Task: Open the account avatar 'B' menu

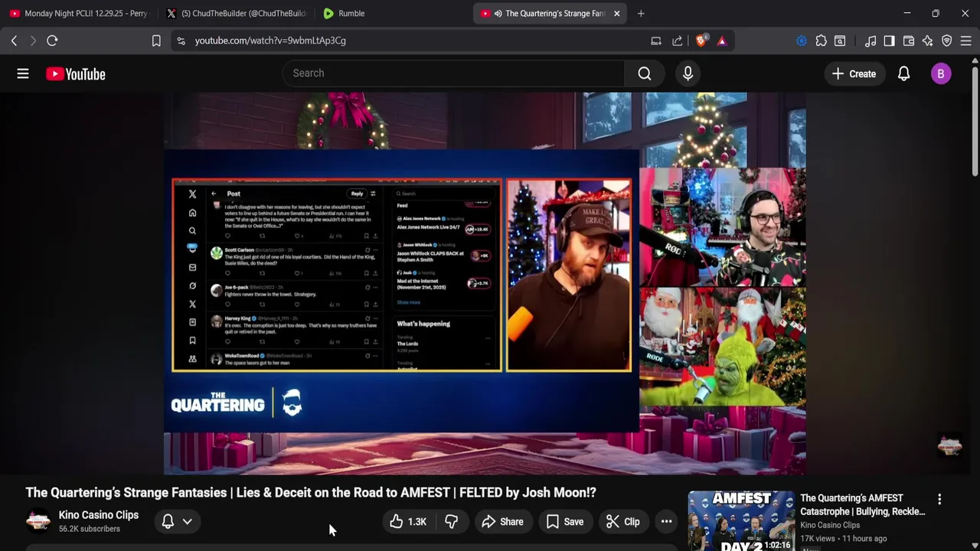Action: (941, 73)
